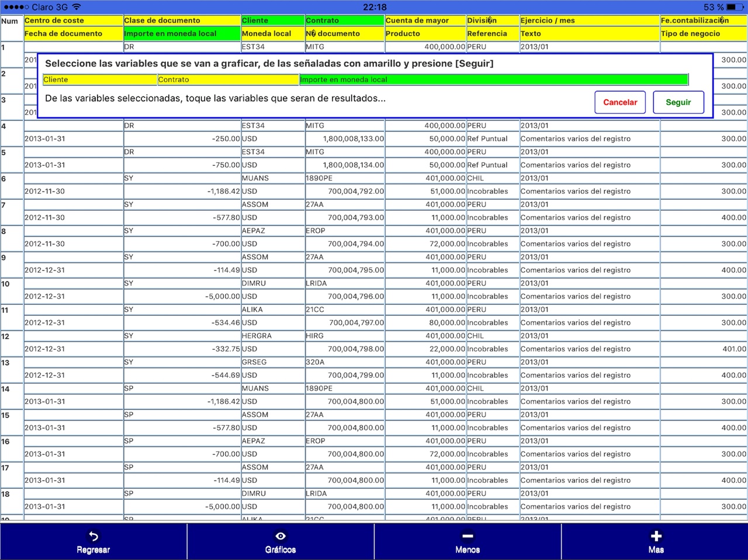The image size is (748, 560).
Task: Click the 22:18 clock in status bar
Action: (375, 7)
